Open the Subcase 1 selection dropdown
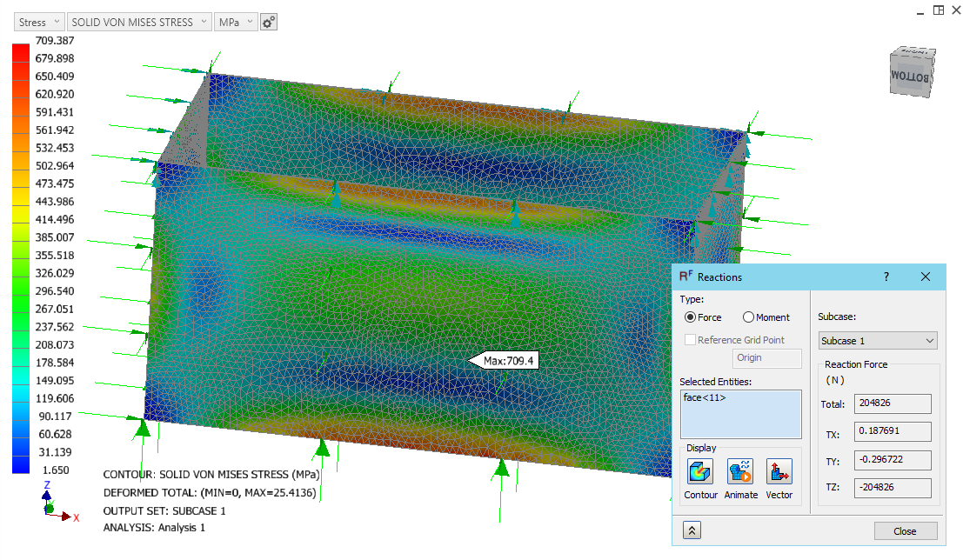 coord(877,340)
